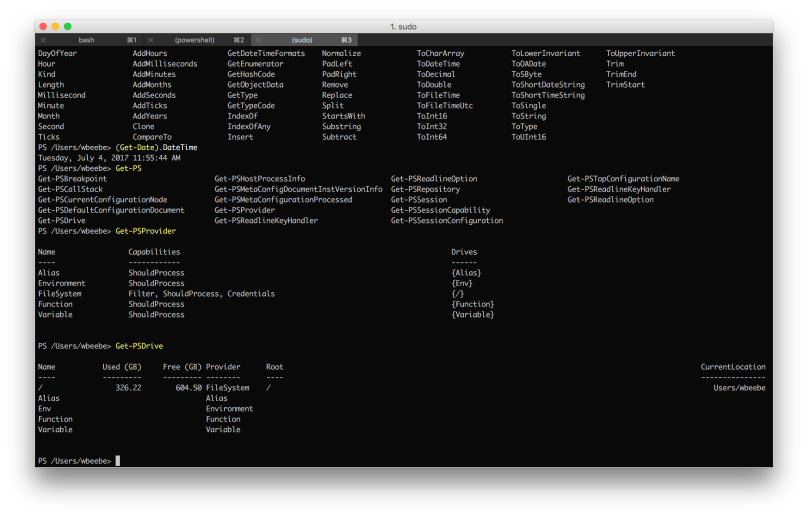Select the active (sudo) tab
The width and height of the screenshot is (808, 517).
point(302,40)
